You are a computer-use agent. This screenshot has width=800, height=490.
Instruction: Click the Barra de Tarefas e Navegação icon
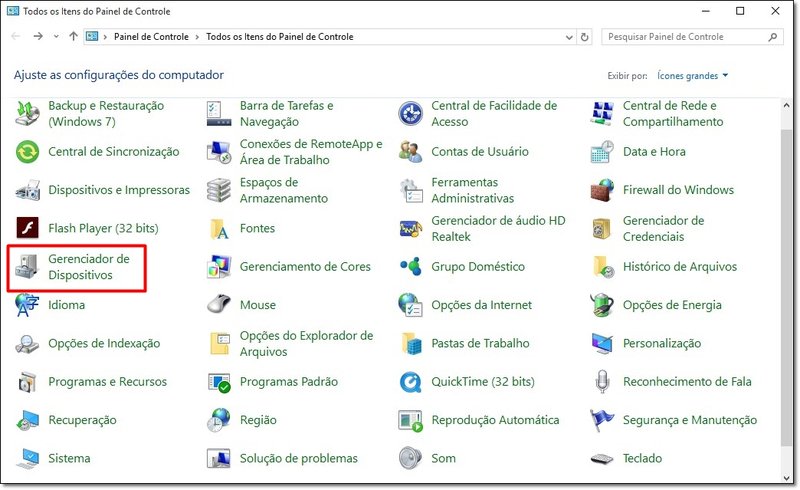219,113
